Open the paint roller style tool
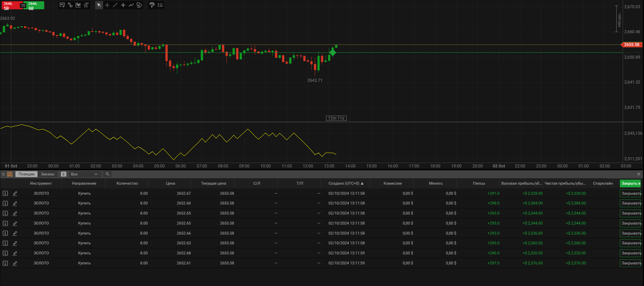This screenshot has height=286, width=644. (x=152, y=5)
